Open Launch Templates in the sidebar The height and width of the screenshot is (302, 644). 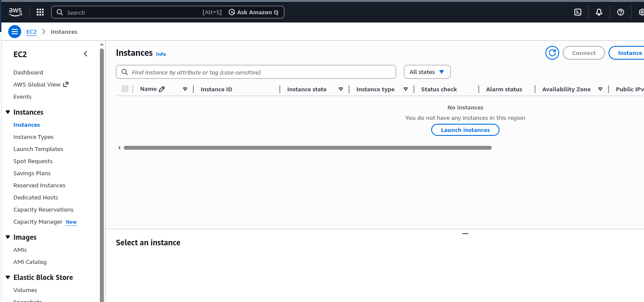click(38, 149)
